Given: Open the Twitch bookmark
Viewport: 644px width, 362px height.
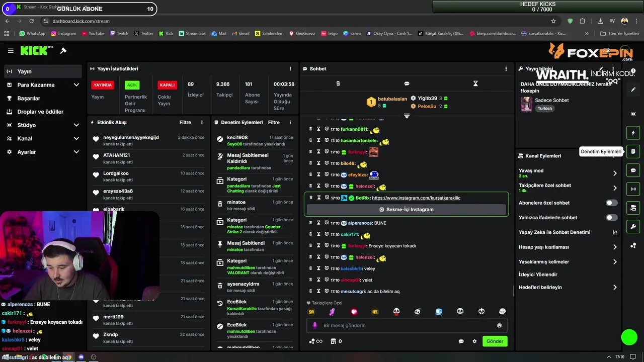Looking at the screenshot, I should 119,34.
